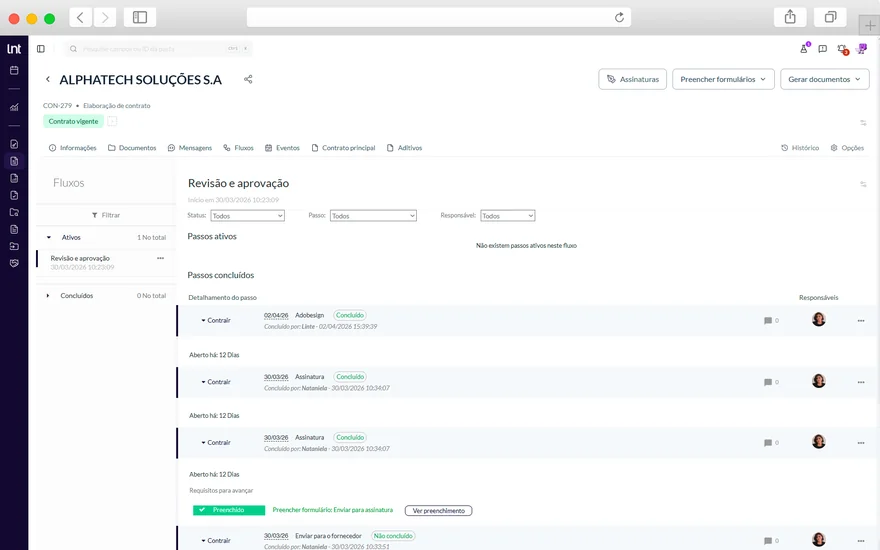The width and height of the screenshot is (880, 550).
Task: Click Contrair on the Adobesign step
Action: click(216, 320)
